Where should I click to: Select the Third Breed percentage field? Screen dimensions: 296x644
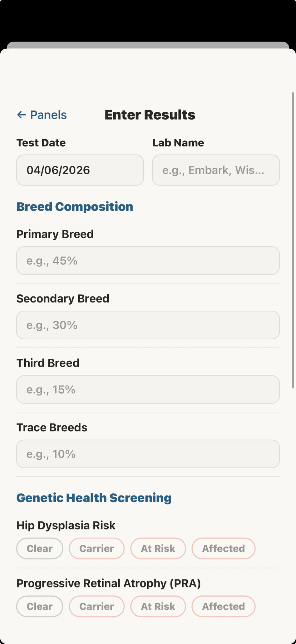[148, 389]
